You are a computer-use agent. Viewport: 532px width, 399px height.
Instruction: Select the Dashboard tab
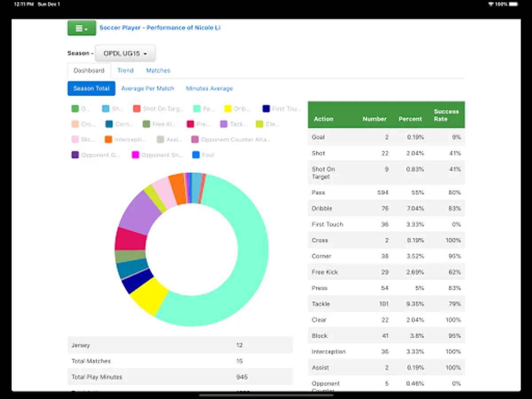tap(89, 70)
